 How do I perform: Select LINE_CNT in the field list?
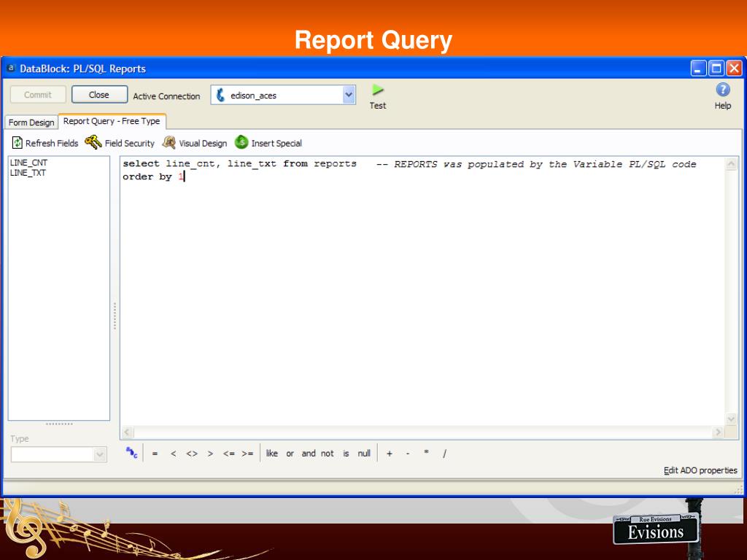[x=28, y=163]
